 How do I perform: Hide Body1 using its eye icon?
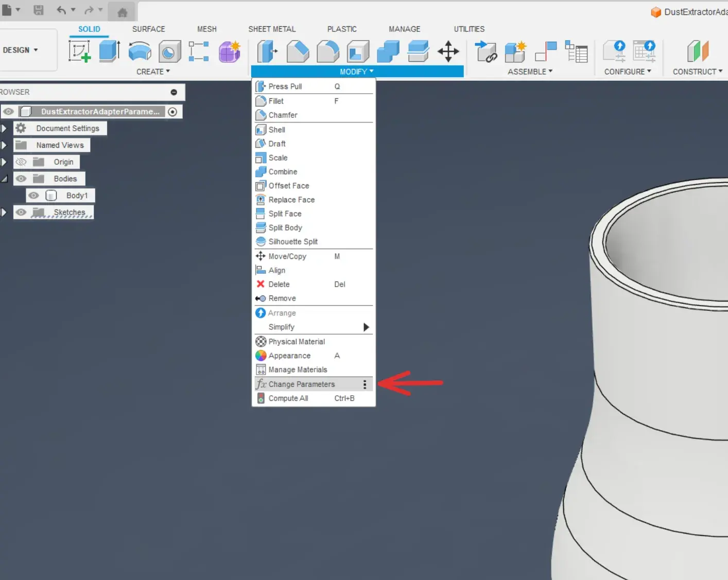coord(33,196)
